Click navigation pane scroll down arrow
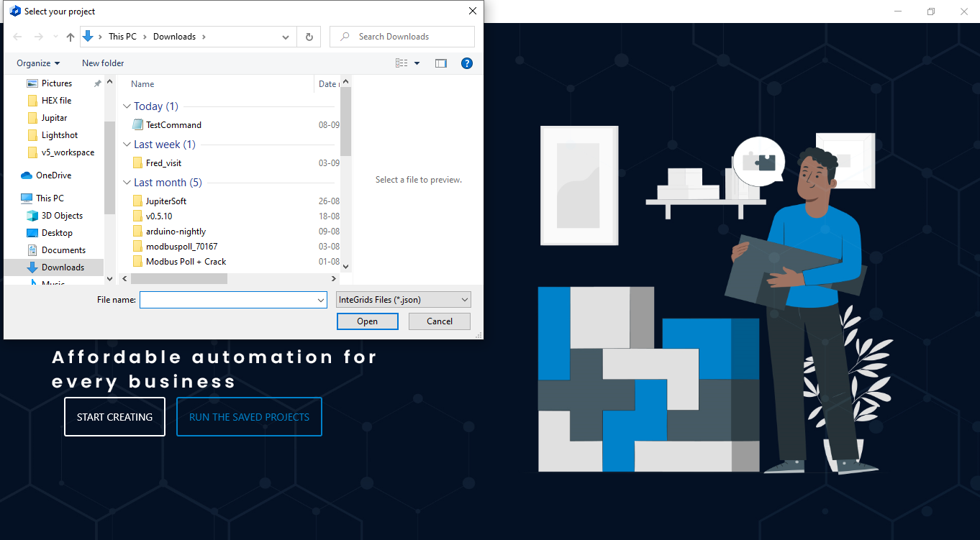 [109, 278]
